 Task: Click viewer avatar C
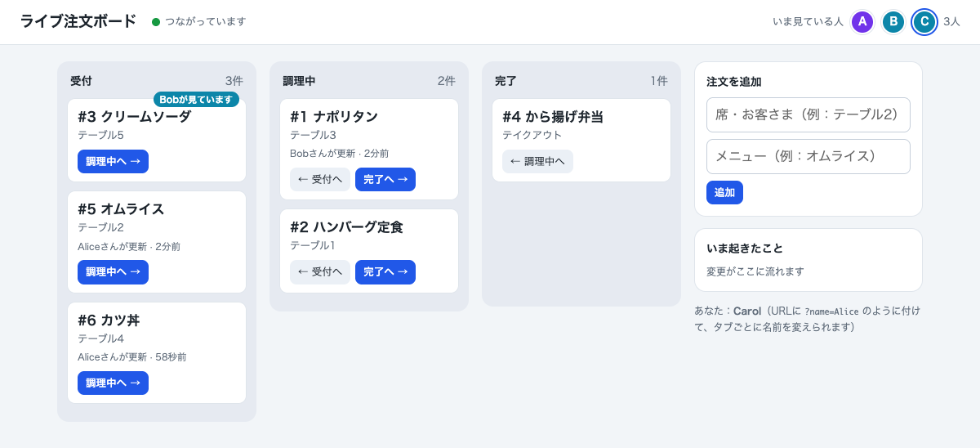pyautogui.click(x=924, y=22)
